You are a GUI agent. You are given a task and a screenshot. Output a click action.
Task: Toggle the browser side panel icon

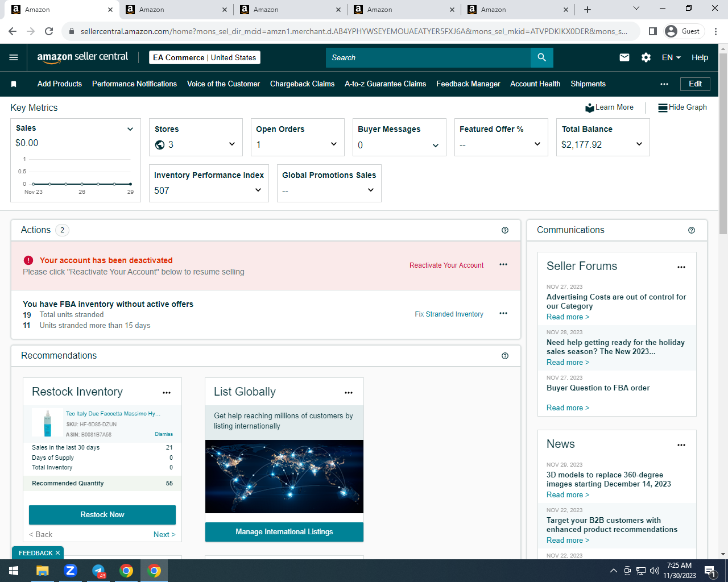(653, 31)
